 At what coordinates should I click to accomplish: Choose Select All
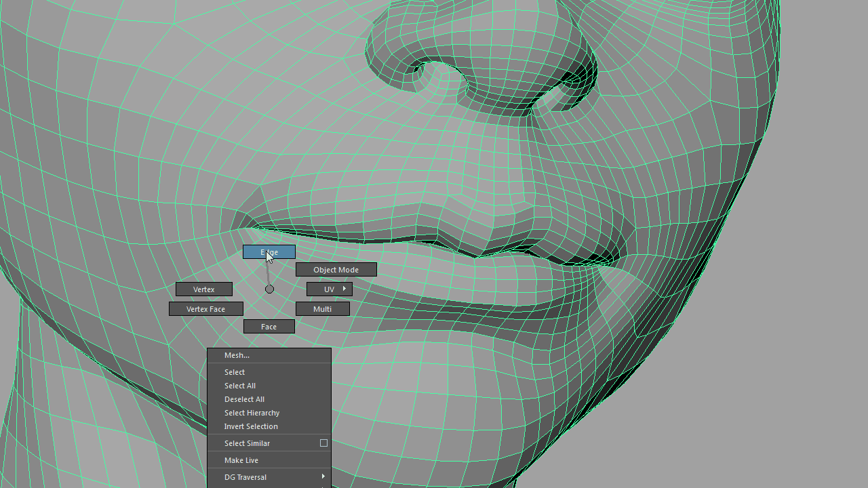pyautogui.click(x=269, y=386)
